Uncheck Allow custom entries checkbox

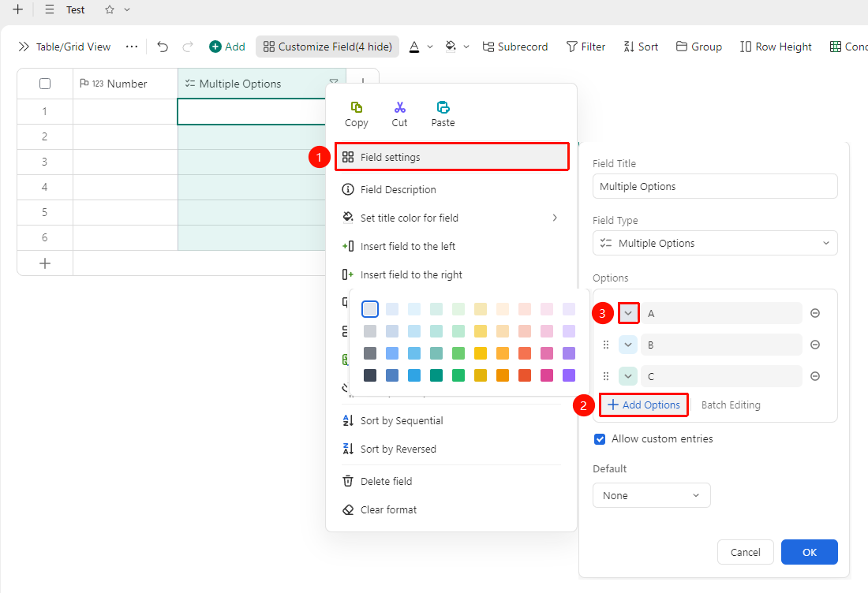[600, 439]
